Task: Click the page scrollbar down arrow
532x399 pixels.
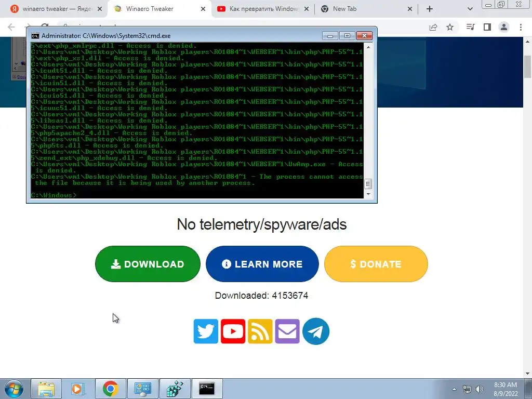Action: [528, 374]
